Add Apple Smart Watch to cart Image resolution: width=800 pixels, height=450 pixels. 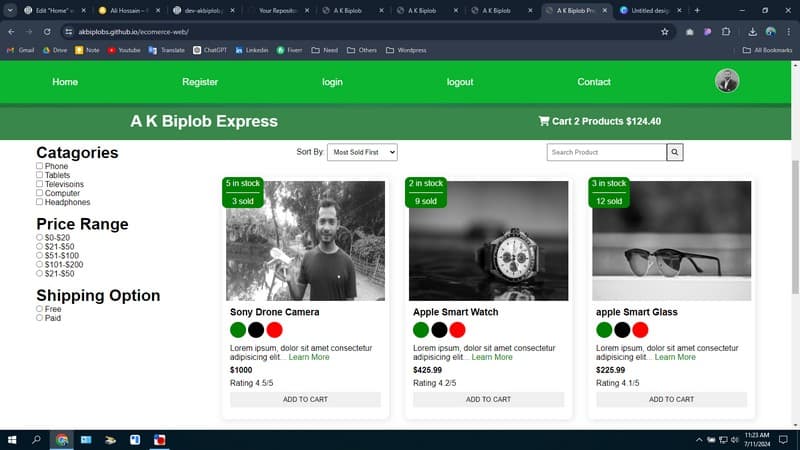488,399
